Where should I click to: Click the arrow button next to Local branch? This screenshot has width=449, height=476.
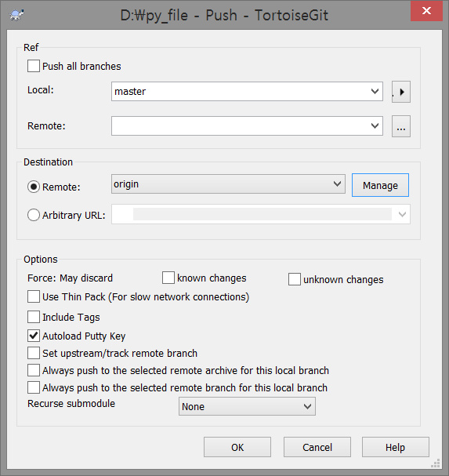[400, 92]
